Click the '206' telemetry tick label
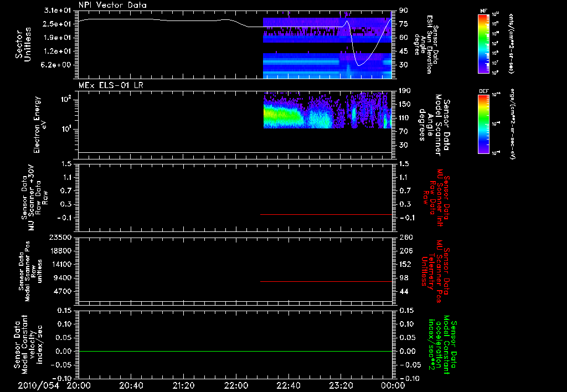Screen dimensions: 567x392 [406, 251]
